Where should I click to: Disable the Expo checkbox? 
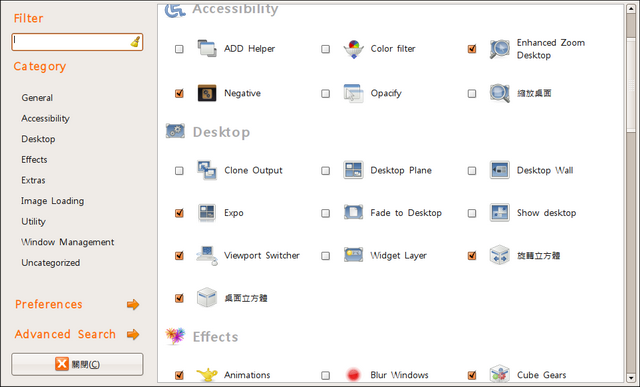tap(179, 213)
